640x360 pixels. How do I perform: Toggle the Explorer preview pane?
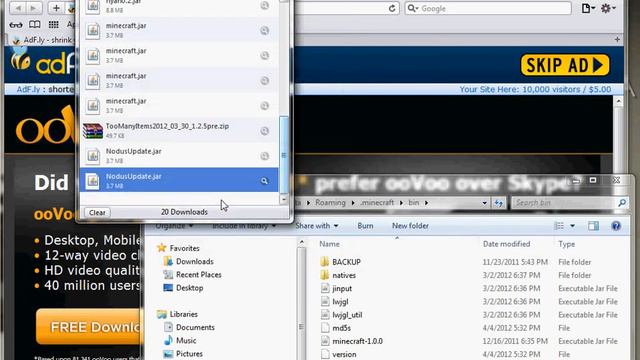click(593, 226)
